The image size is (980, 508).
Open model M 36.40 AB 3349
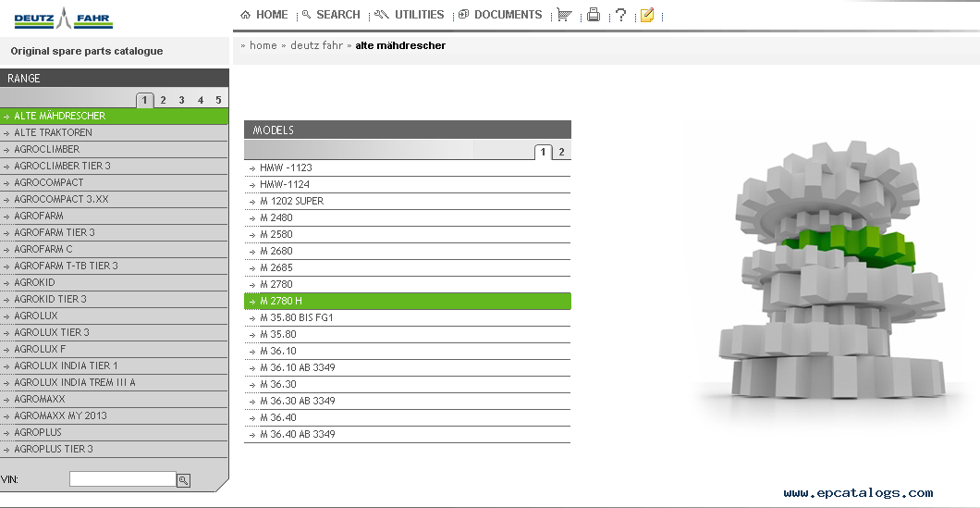[x=408, y=434]
